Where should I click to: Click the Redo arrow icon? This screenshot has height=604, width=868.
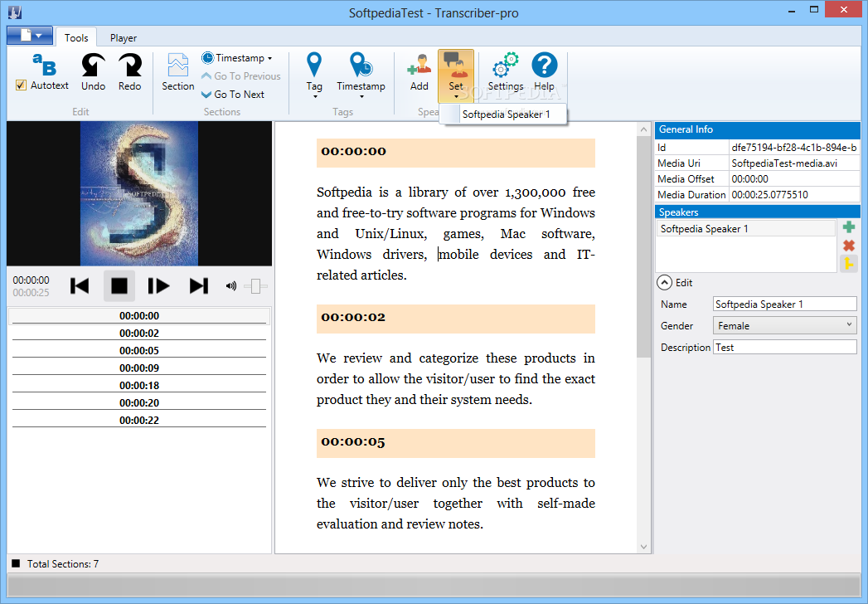coord(129,65)
